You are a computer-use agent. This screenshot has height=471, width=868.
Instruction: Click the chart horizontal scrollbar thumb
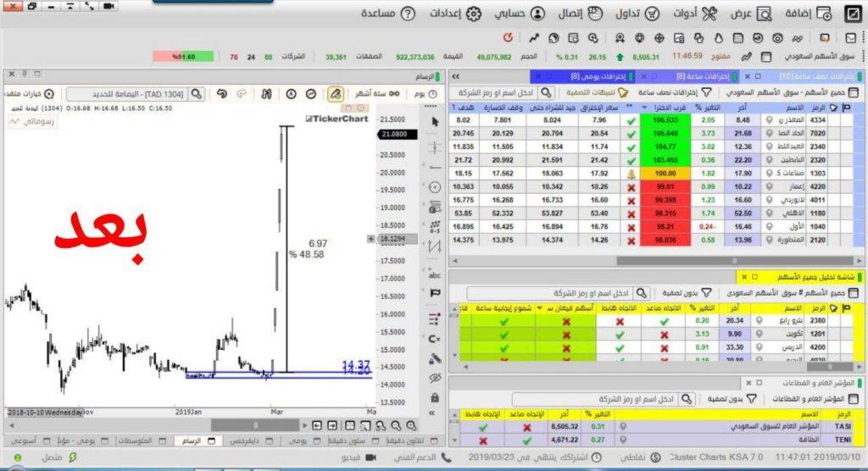(255, 425)
